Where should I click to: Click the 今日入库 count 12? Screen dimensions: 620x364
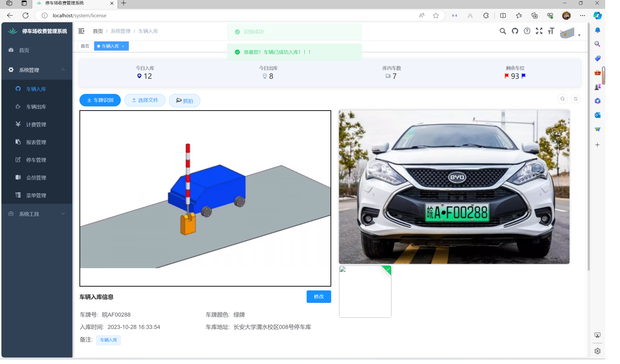[148, 76]
